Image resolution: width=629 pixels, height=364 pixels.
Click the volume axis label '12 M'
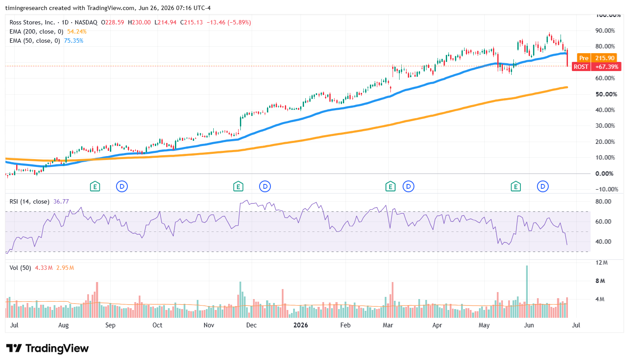point(602,262)
